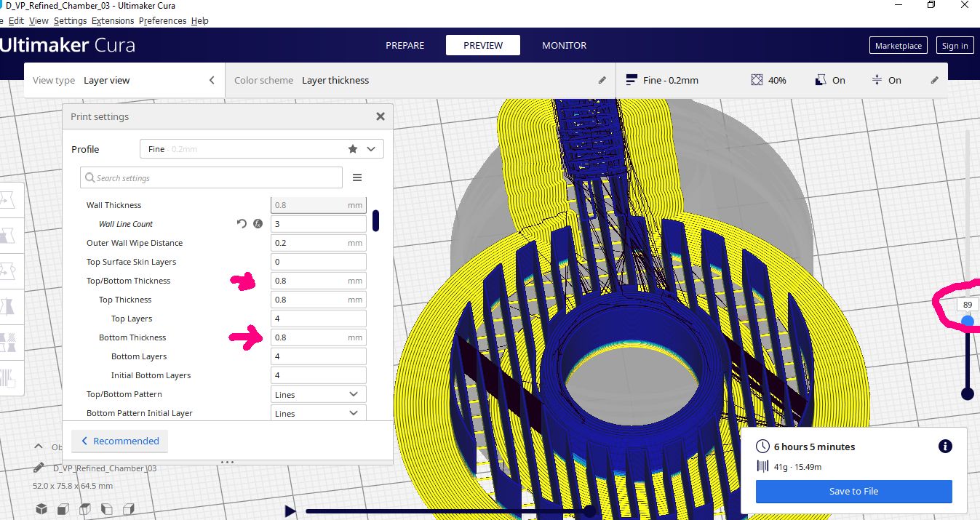Click the layer height profile icon

[632, 80]
